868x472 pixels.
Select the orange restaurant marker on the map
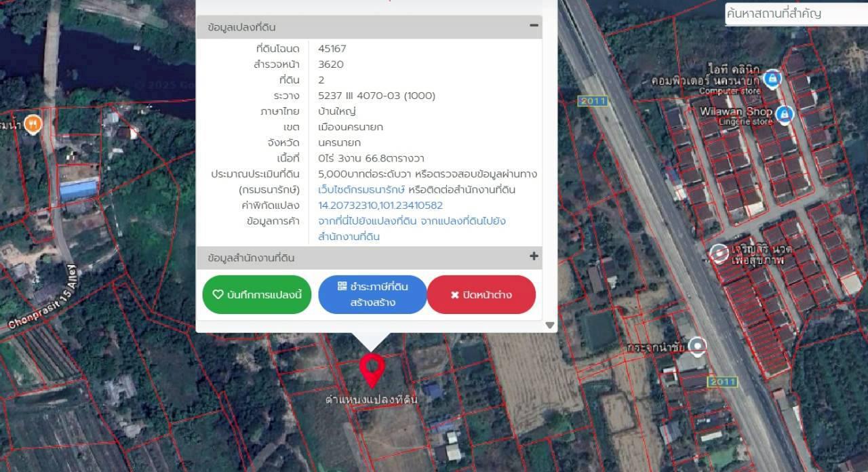32,124
